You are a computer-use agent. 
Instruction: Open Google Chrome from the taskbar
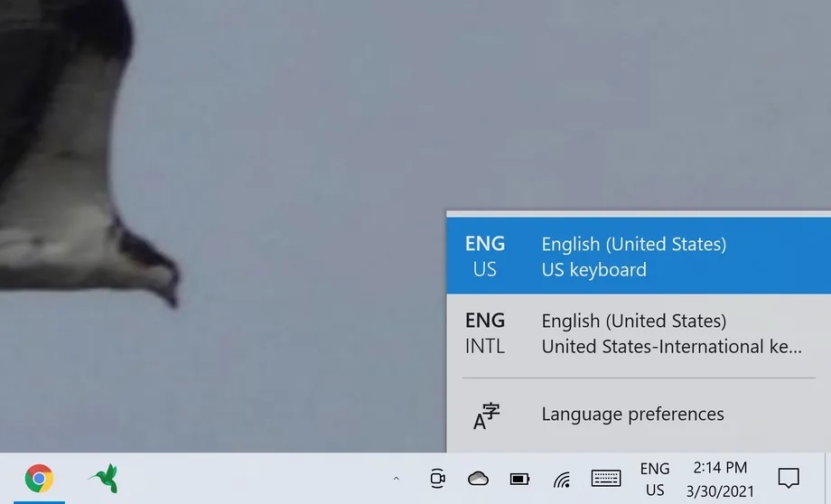(x=39, y=479)
